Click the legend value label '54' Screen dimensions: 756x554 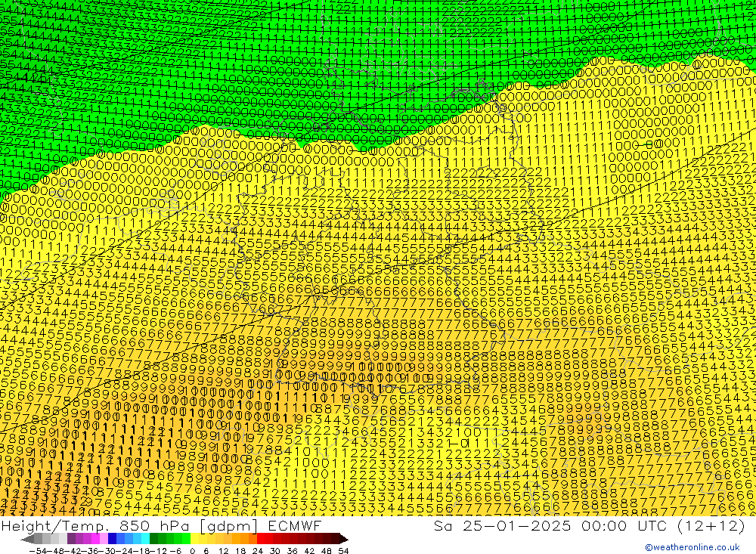point(343,551)
